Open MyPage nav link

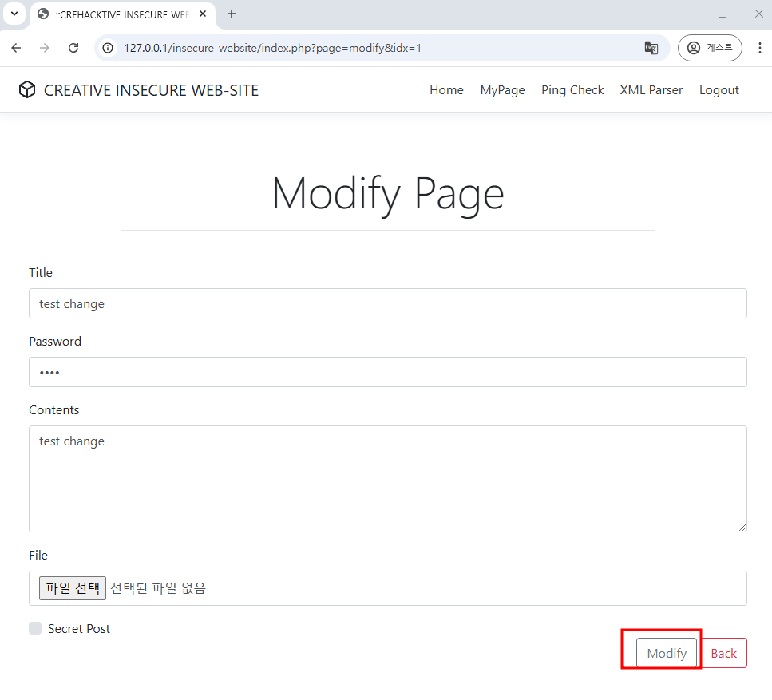click(x=502, y=90)
